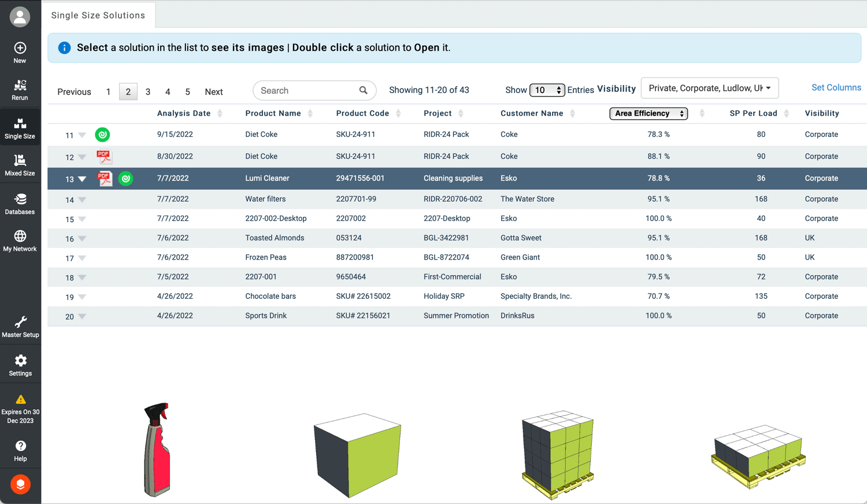The width and height of the screenshot is (867, 504).
Task: Open the Visibility filter dropdown
Action: pyautogui.click(x=710, y=88)
